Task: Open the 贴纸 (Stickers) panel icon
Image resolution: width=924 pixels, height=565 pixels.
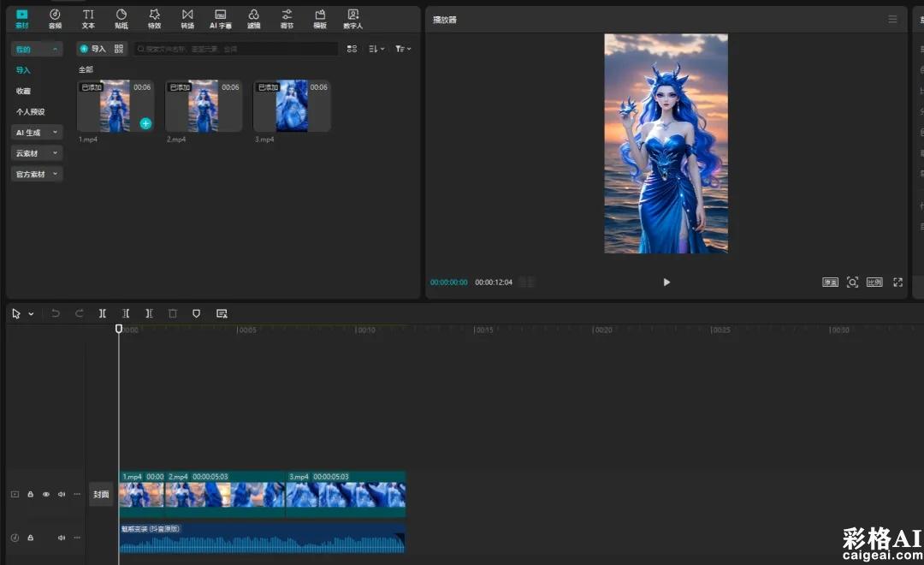Action: pyautogui.click(x=121, y=15)
